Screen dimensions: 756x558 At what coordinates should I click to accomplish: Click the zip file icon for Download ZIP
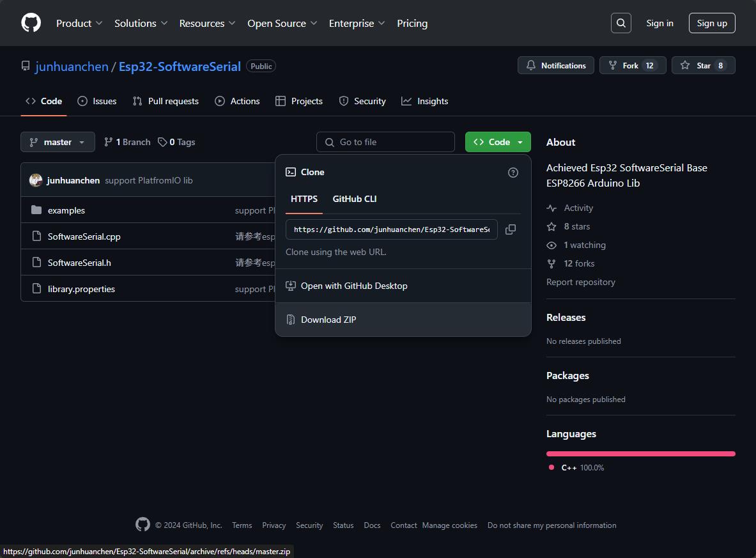point(291,320)
